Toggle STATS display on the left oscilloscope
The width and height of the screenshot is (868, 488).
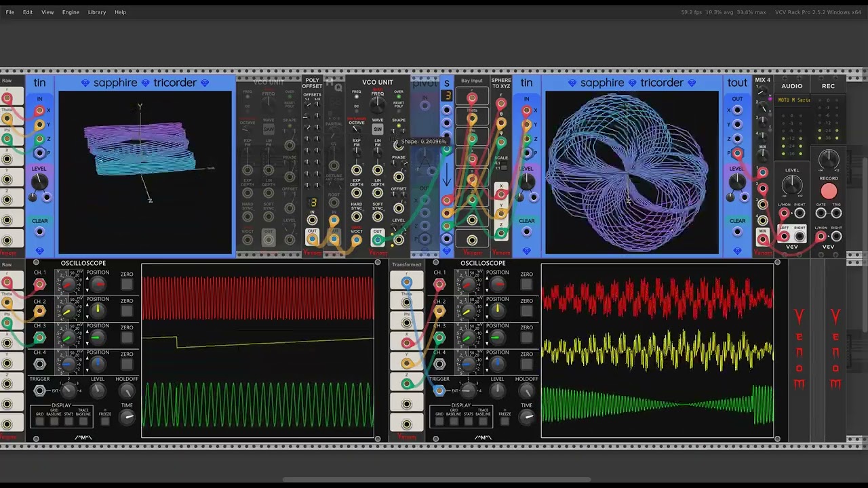(68, 421)
